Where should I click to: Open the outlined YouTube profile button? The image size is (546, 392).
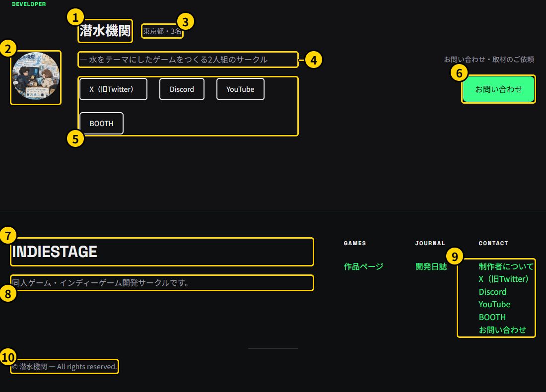point(240,89)
